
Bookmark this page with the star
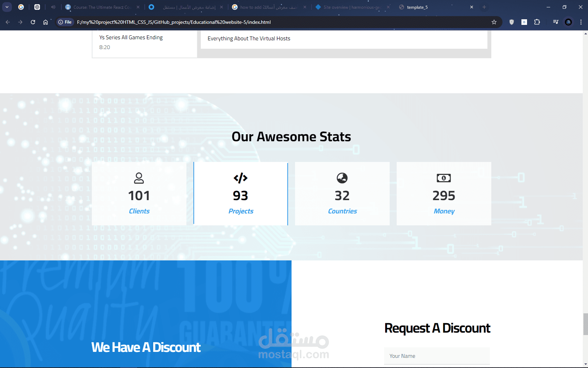(x=494, y=22)
